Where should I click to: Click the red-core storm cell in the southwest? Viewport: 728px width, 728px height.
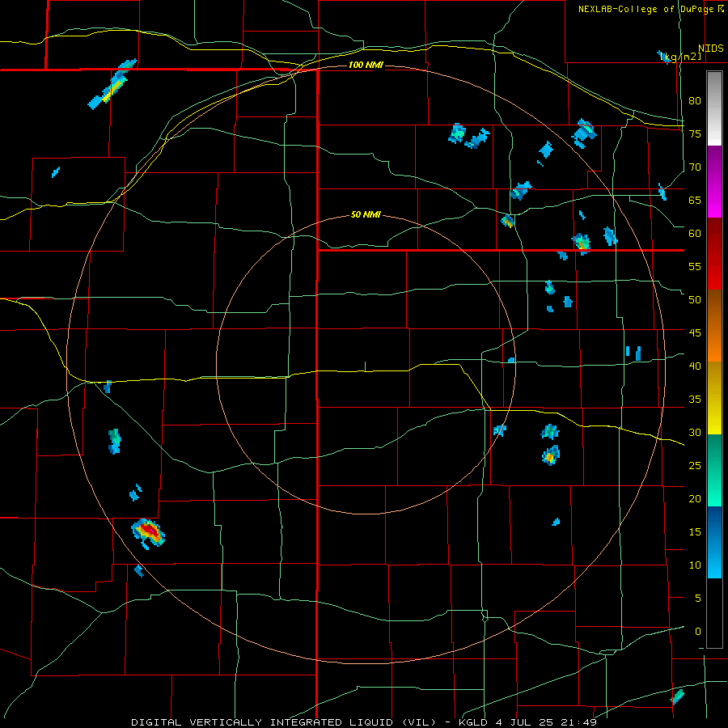click(x=148, y=533)
